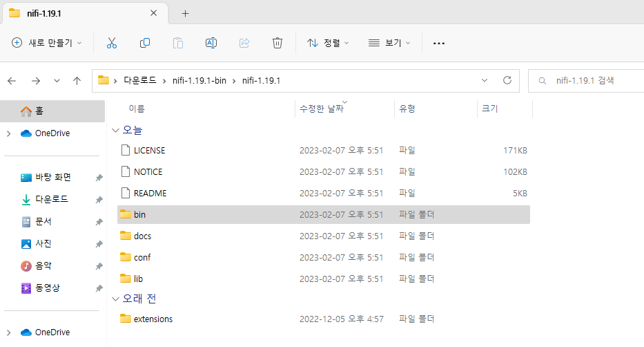
Task: Click the Share icon in toolbar
Action: pos(244,43)
